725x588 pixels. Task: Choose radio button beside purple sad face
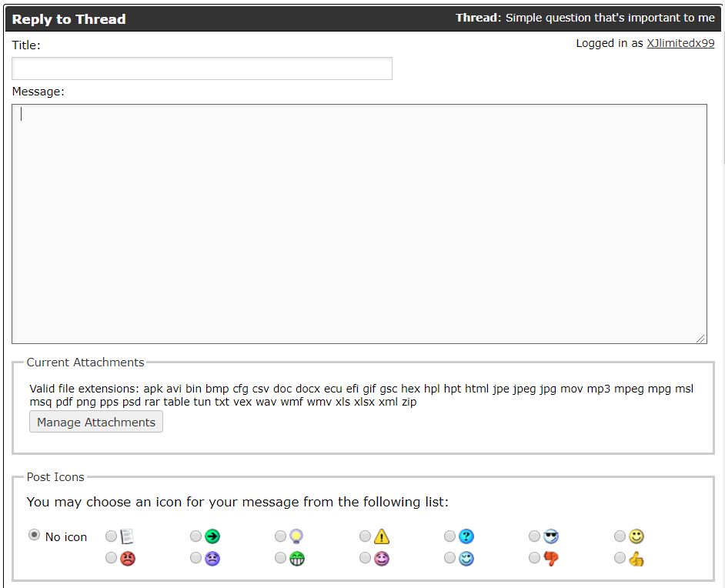tap(196, 558)
